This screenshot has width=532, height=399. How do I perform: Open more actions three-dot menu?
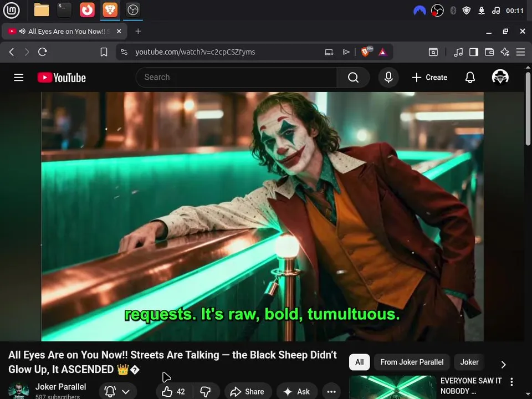(331, 392)
